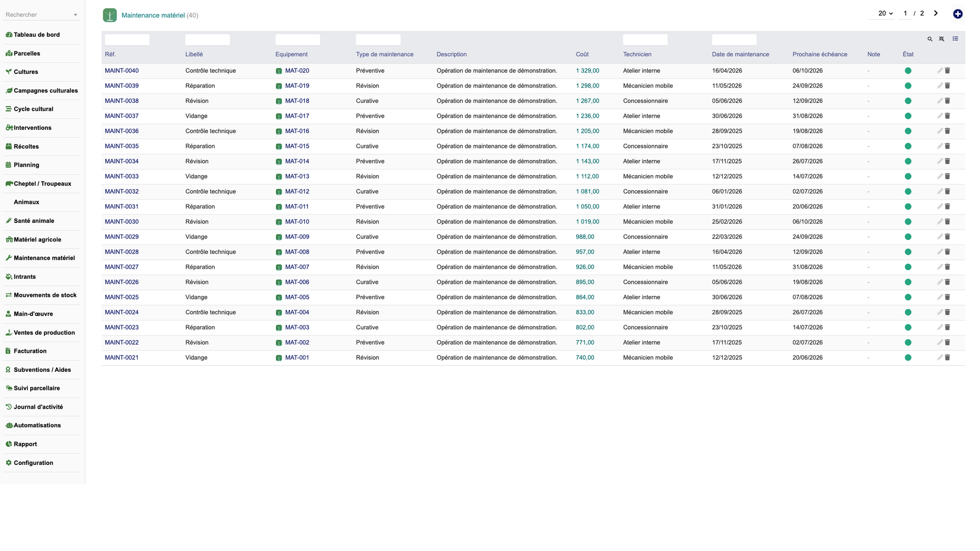Sort by Coût column header

(x=582, y=54)
